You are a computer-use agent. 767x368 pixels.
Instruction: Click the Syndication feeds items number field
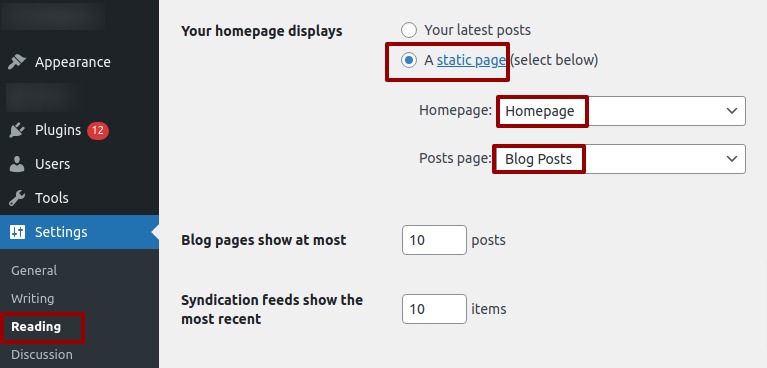pos(434,309)
